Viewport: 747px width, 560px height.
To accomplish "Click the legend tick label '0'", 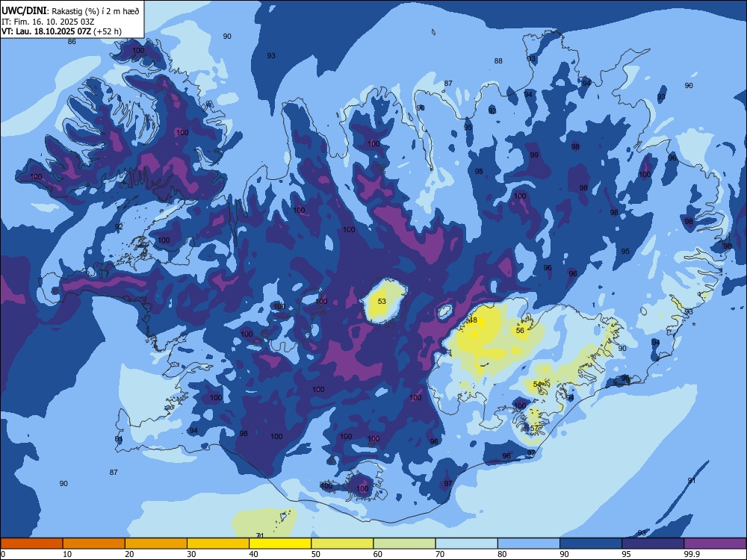I will click(3, 554).
